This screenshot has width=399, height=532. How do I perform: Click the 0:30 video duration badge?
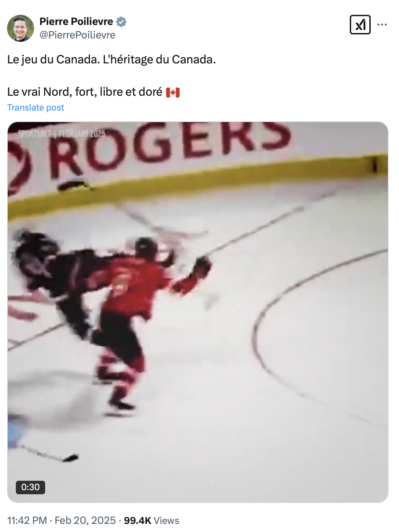pos(30,487)
